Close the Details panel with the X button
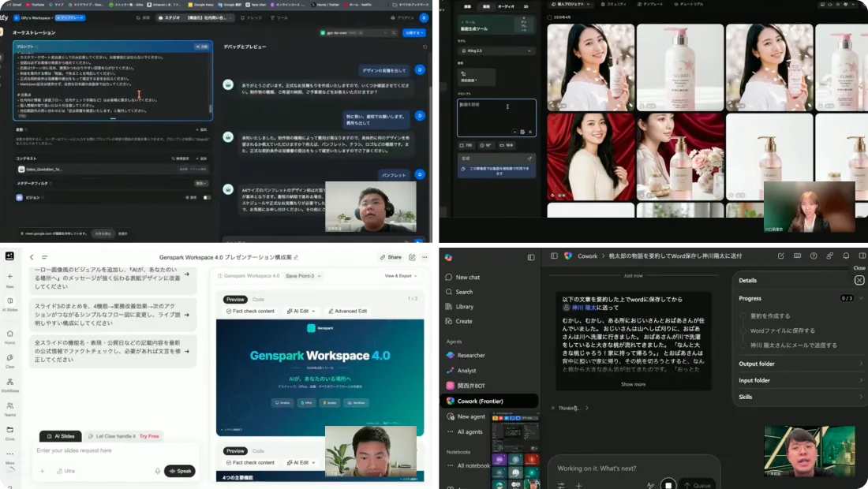 point(859,281)
